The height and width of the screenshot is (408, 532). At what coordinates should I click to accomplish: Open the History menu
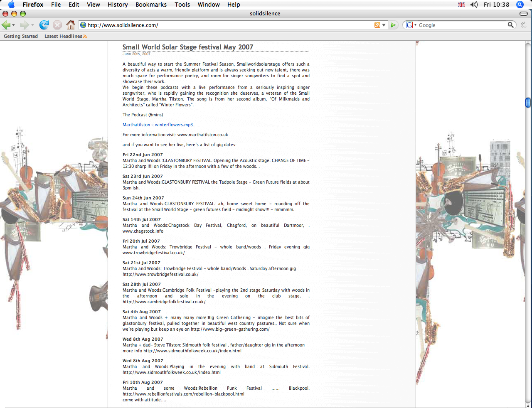[118, 5]
